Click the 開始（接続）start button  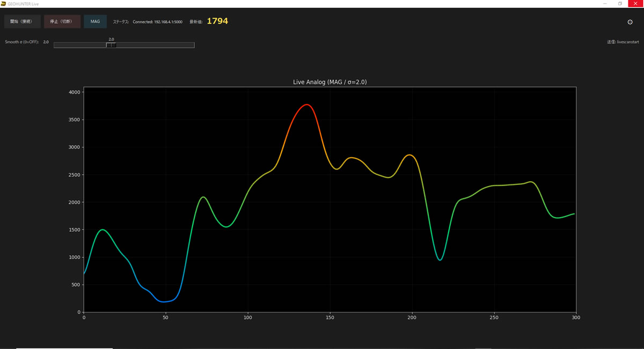[x=22, y=21]
